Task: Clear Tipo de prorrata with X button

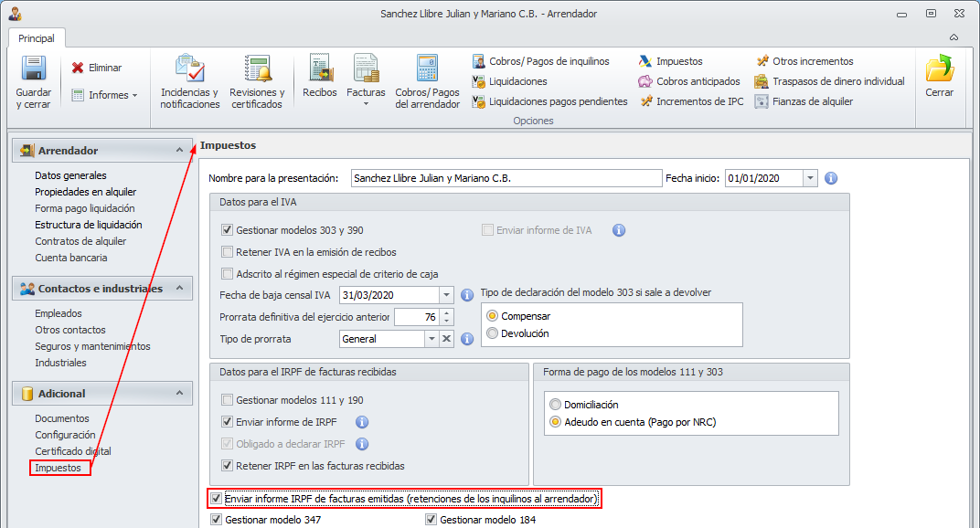Action: click(x=446, y=339)
